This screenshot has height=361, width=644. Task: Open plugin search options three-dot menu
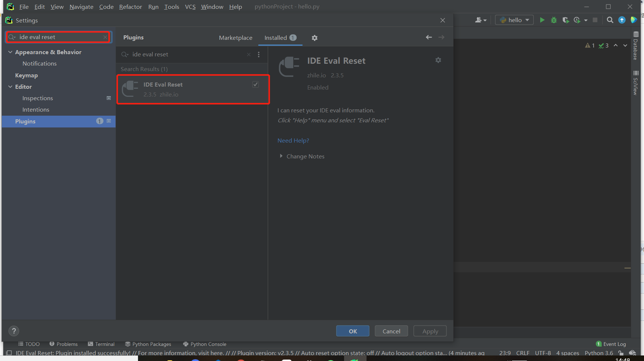[259, 55]
